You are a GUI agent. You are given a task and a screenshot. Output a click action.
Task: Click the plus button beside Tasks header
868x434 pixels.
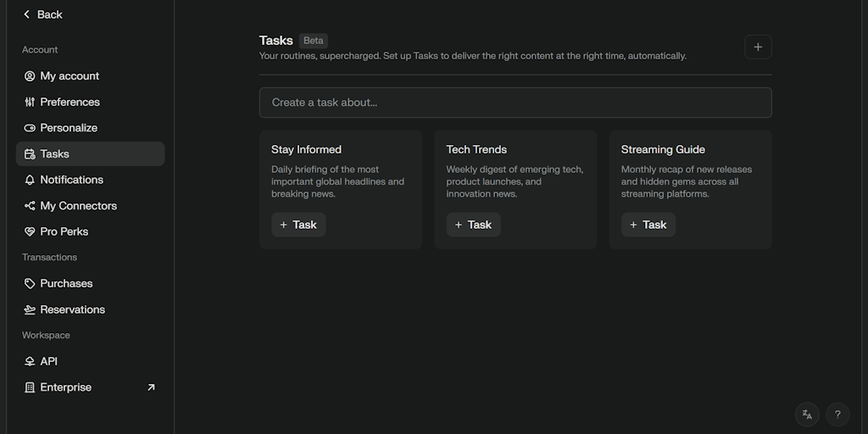click(758, 47)
